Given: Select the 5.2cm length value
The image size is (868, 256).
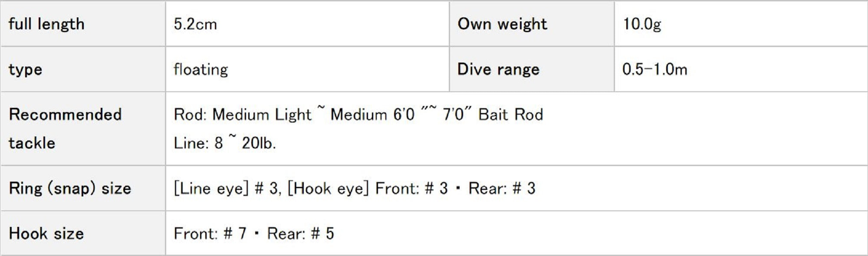Looking at the screenshot, I should click(x=195, y=24).
